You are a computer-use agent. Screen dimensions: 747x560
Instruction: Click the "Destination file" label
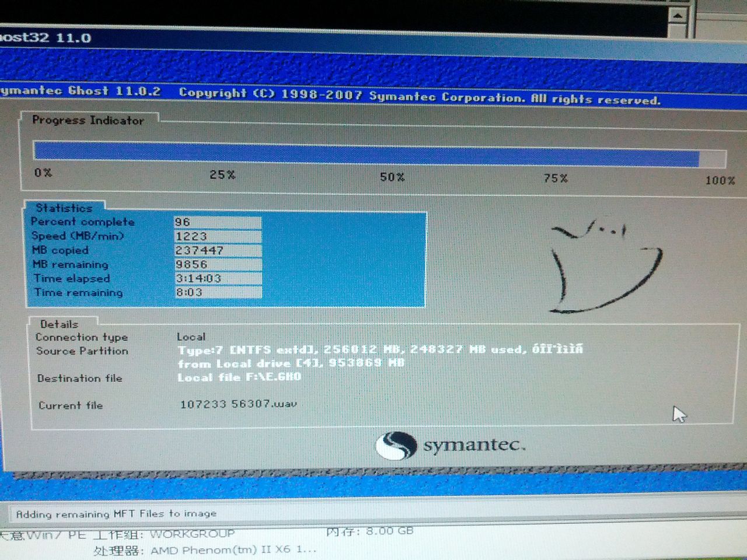click(80, 379)
